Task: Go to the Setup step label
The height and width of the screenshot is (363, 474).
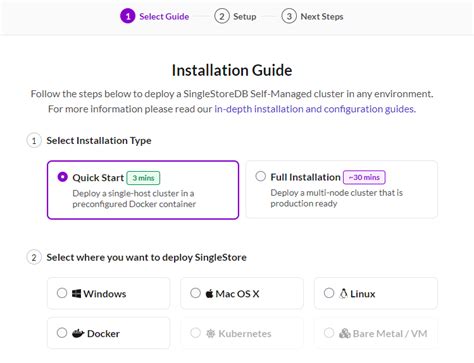Action: [x=245, y=16]
